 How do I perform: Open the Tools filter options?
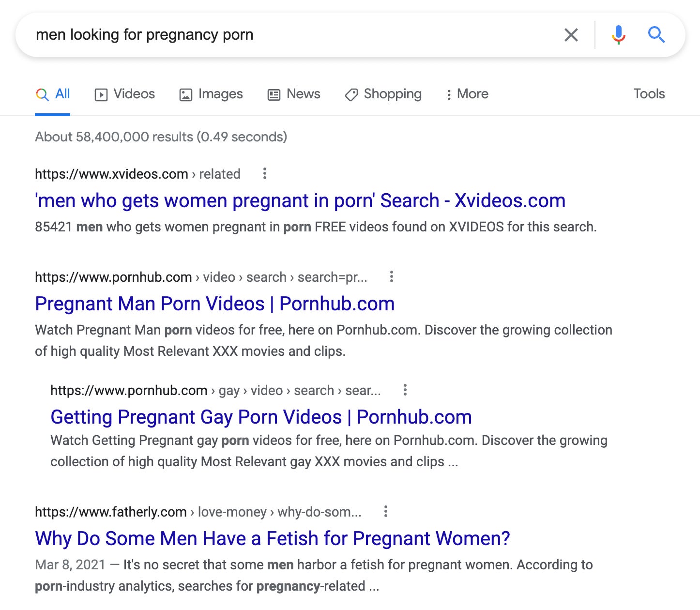[x=649, y=94]
